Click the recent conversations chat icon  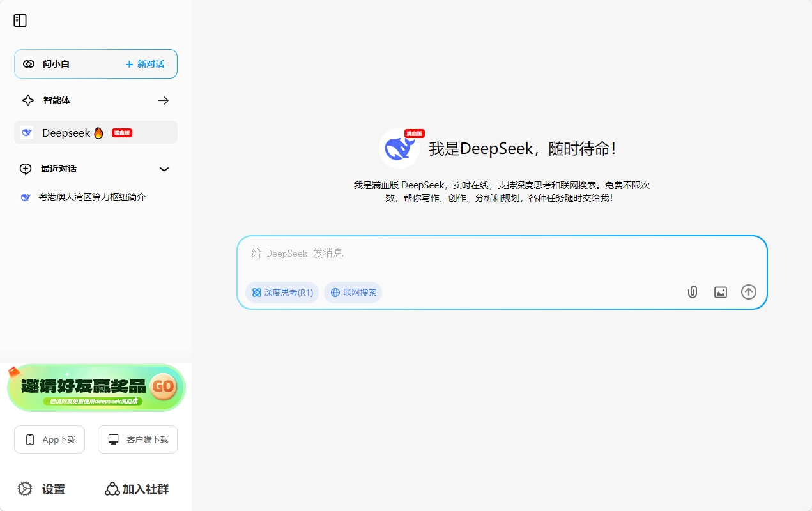[x=26, y=169]
